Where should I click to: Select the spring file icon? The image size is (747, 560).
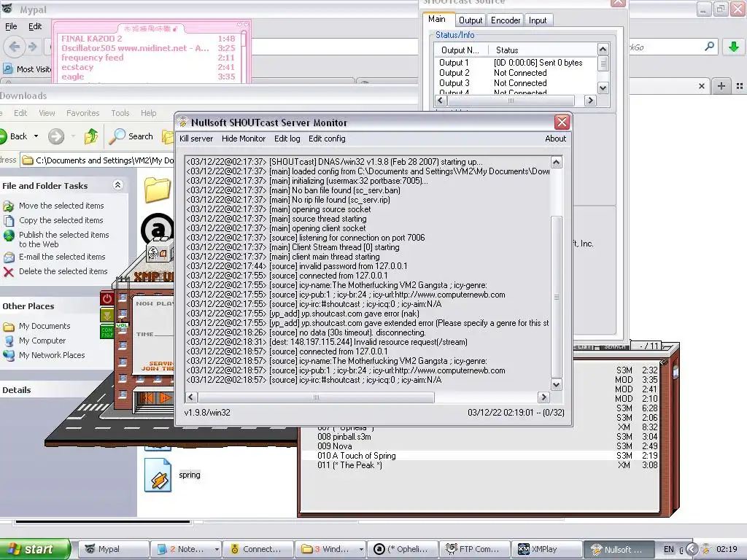(158, 475)
